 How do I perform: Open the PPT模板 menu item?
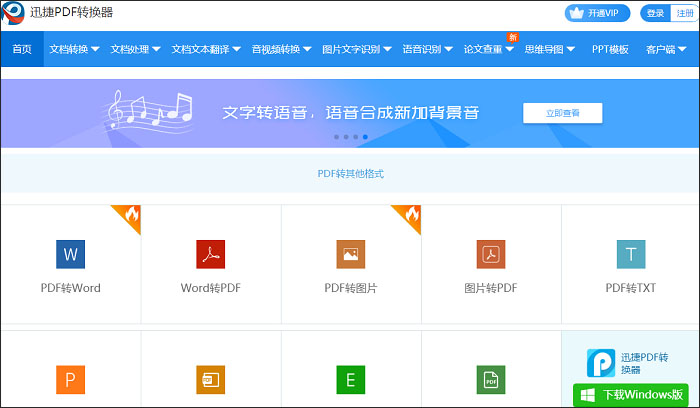610,49
